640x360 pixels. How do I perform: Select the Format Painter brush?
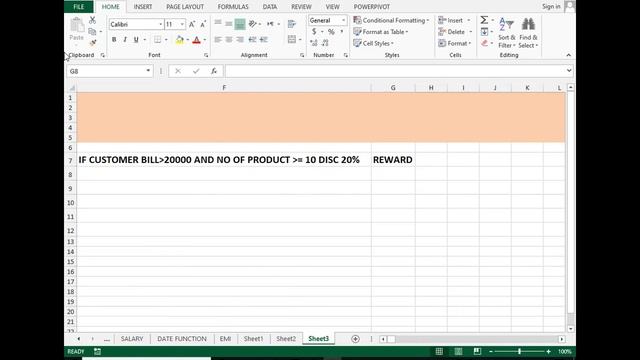(93, 42)
